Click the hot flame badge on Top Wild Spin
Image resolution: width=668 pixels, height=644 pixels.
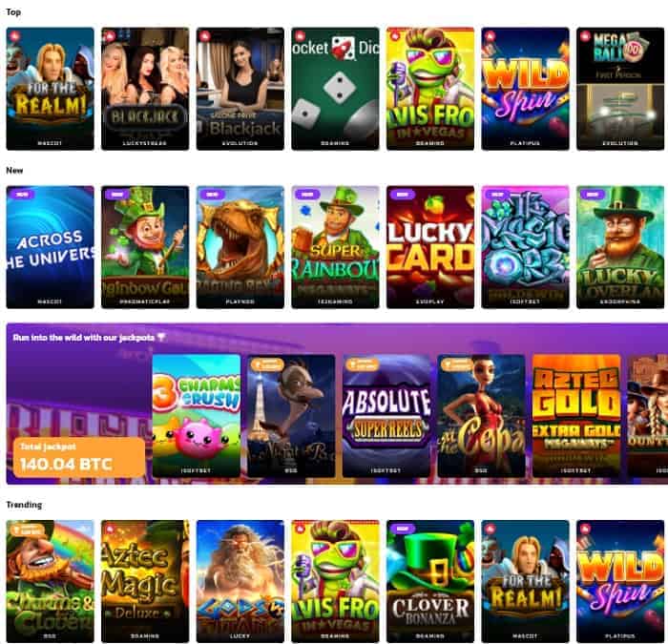(x=490, y=36)
